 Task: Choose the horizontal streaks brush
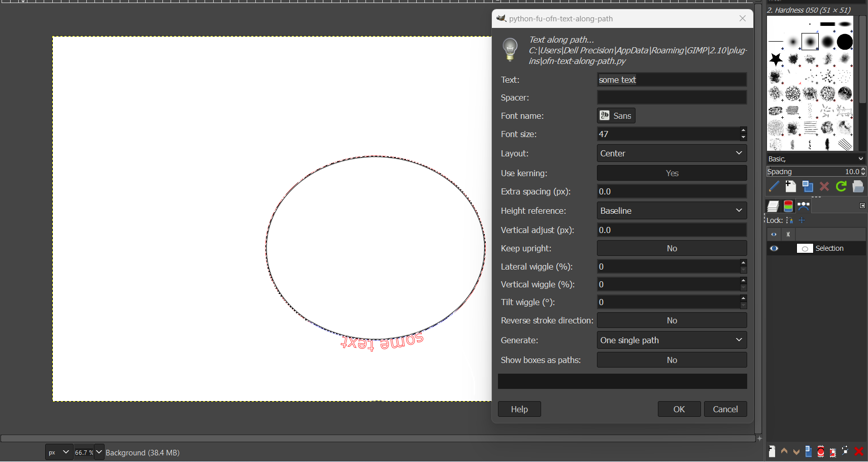point(810,128)
